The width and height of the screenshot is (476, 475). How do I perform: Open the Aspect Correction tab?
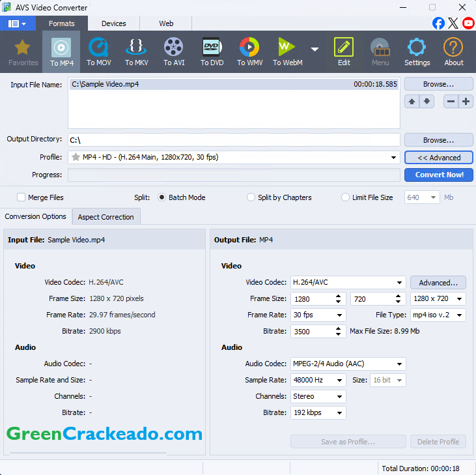(x=105, y=217)
